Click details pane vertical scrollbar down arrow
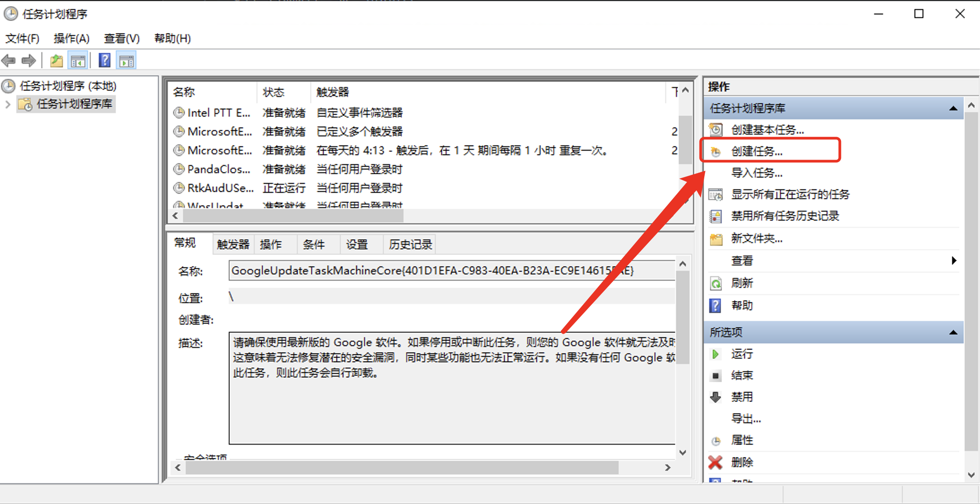The width and height of the screenshot is (980, 504). pyautogui.click(x=682, y=453)
